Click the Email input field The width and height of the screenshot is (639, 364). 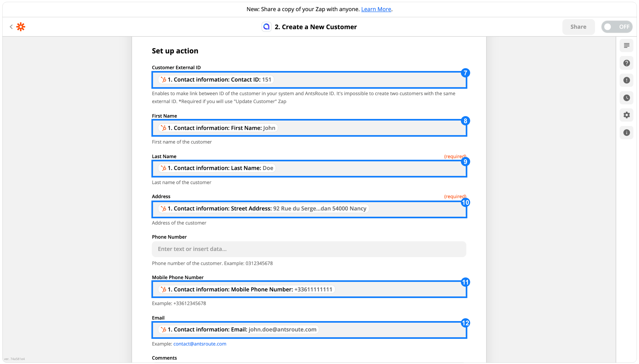[x=309, y=330]
